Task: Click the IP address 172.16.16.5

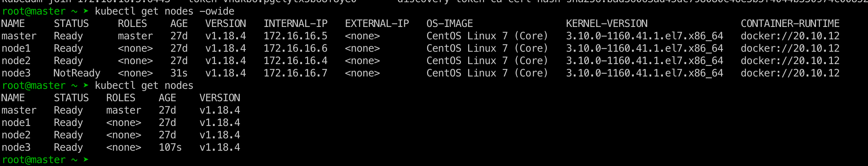Action: click(x=295, y=36)
